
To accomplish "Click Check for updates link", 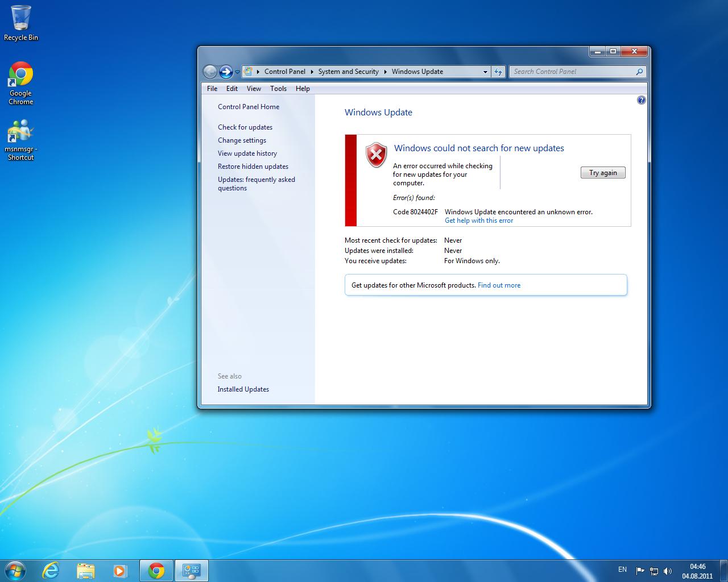I will click(245, 127).
